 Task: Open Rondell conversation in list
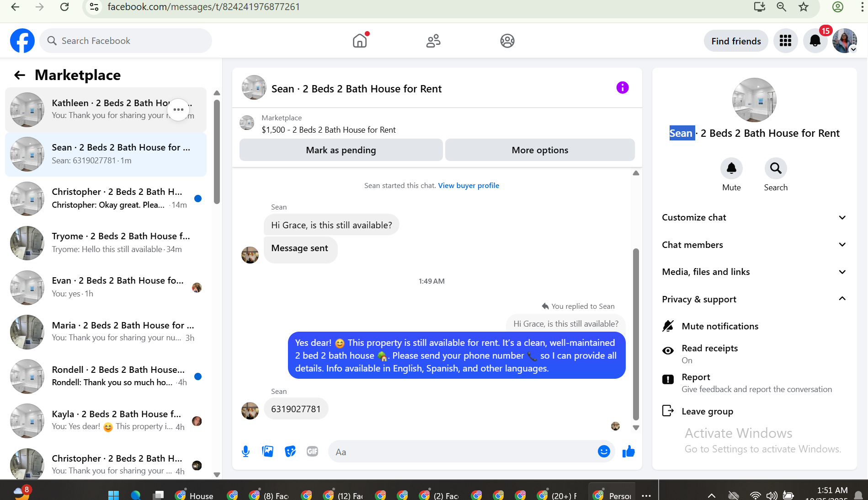(106, 376)
